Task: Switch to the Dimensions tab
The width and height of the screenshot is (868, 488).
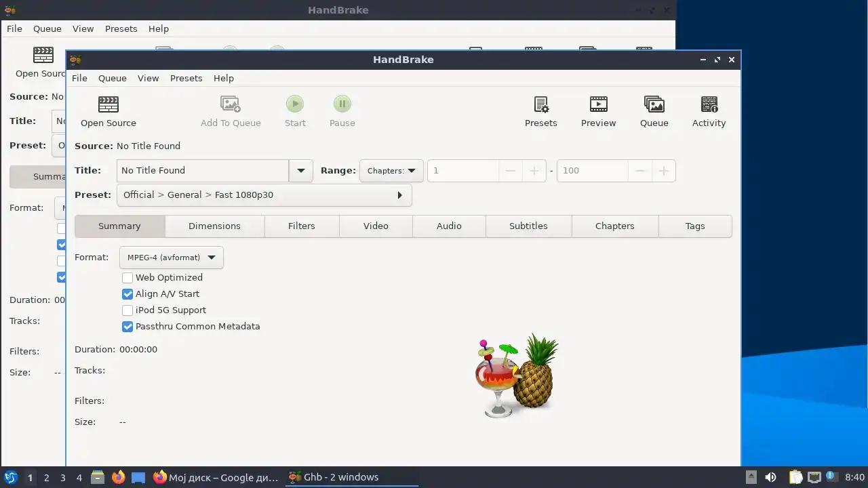Action: point(214,226)
